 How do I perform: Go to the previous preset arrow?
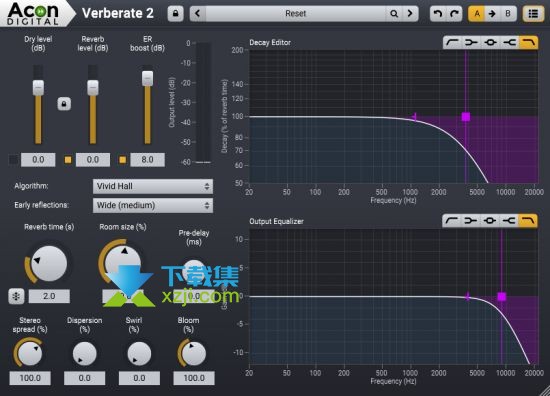198,14
